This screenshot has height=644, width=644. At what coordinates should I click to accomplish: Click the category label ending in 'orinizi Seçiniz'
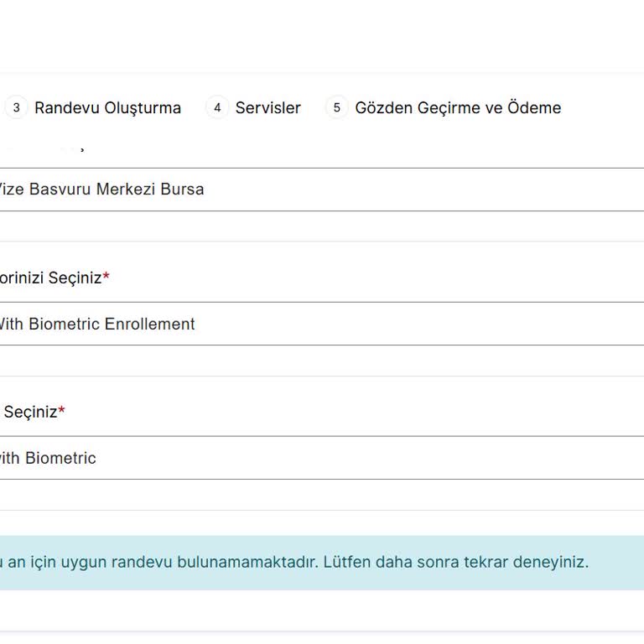(x=50, y=278)
